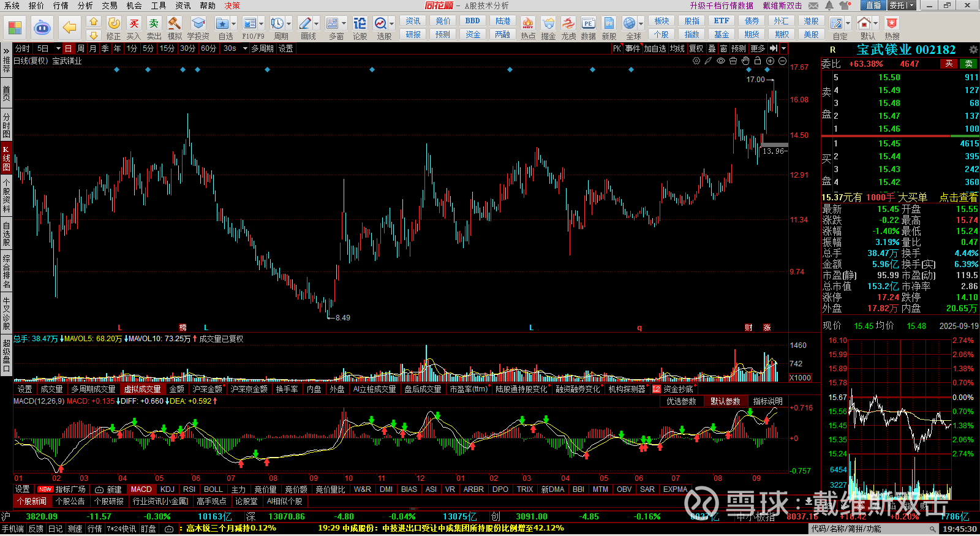Click the red 买 button beside 委比
Image resolution: width=980 pixels, height=536 pixels.
click(949, 64)
